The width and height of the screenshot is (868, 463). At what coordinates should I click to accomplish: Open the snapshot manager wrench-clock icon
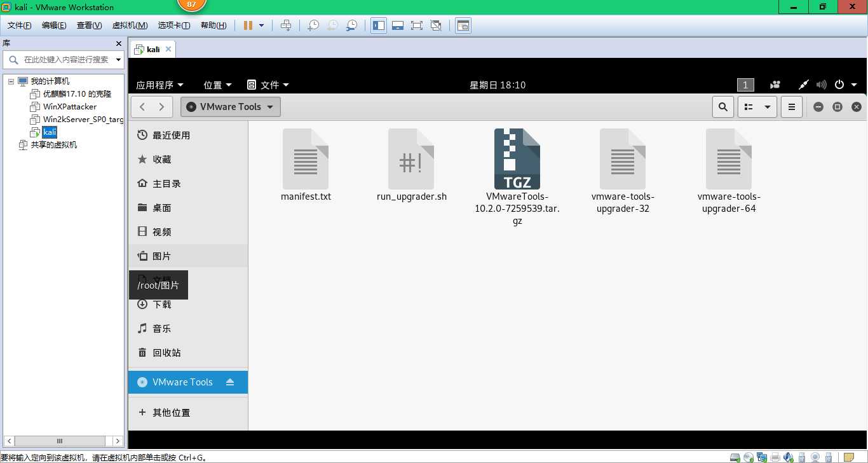[x=351, y=25]
